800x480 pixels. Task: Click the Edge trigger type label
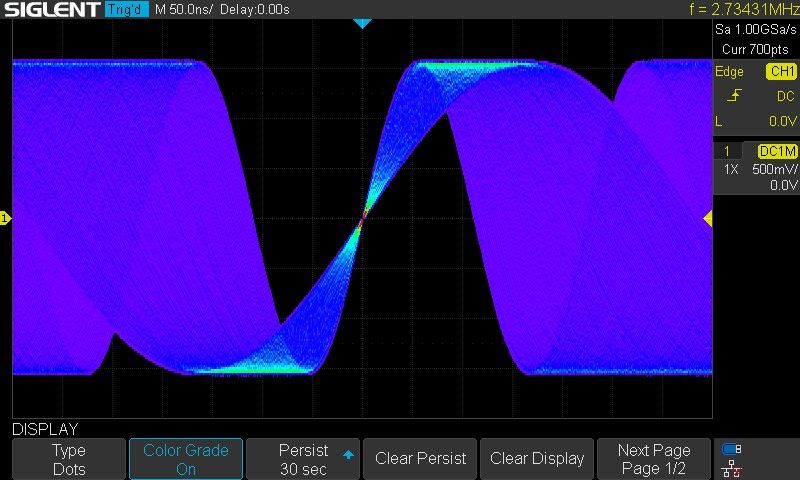[729, 72]
